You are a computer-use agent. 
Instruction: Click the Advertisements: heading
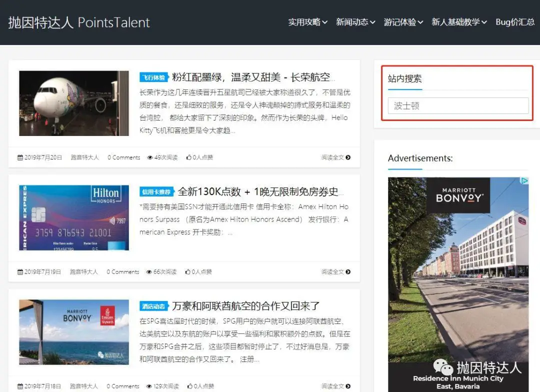pos(420,158)
